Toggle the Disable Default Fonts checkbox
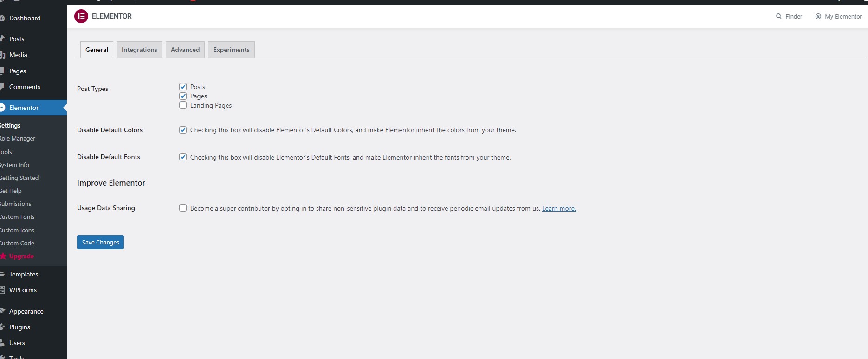Screen dimensions: 868x359 pyautogui.click(x=183, y=157)
